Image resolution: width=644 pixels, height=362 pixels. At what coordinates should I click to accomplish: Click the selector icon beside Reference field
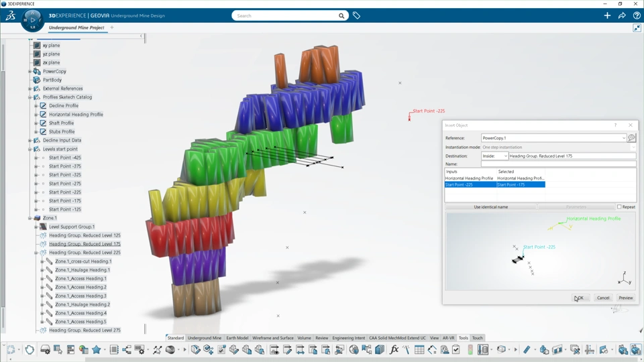tap(632, 138)
